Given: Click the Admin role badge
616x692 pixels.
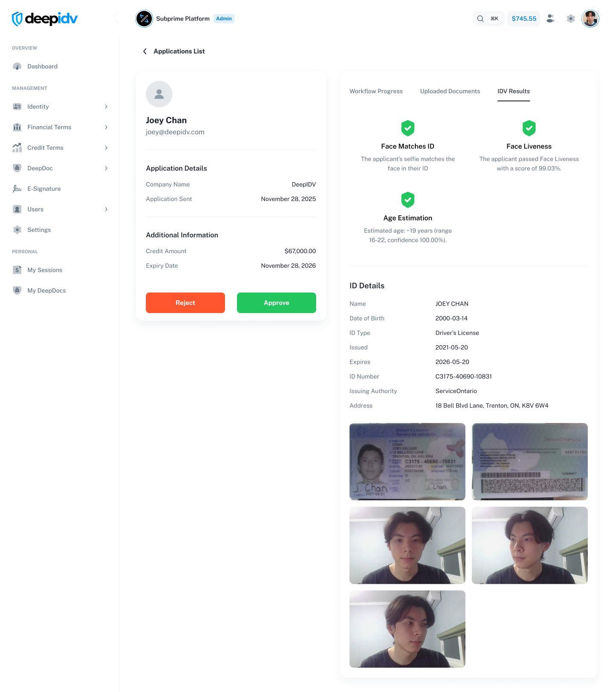Looking at the screenshot, I should coord(224,19).
